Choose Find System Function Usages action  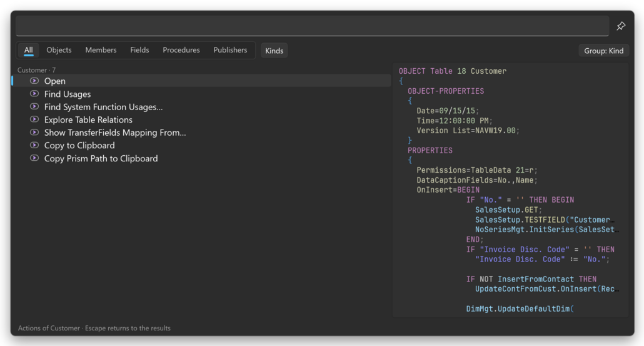(x=201, y=107)
